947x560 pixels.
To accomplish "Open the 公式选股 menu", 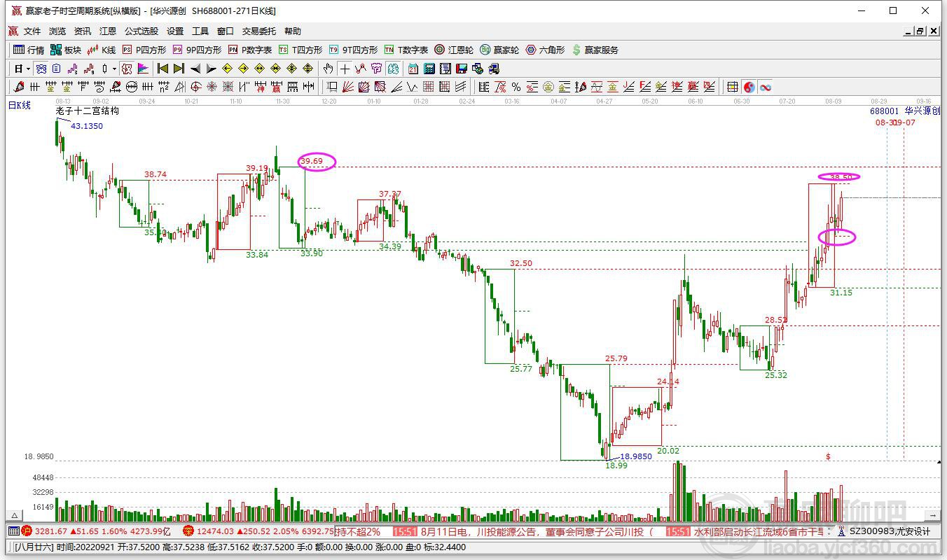I will tap(141, 31).
